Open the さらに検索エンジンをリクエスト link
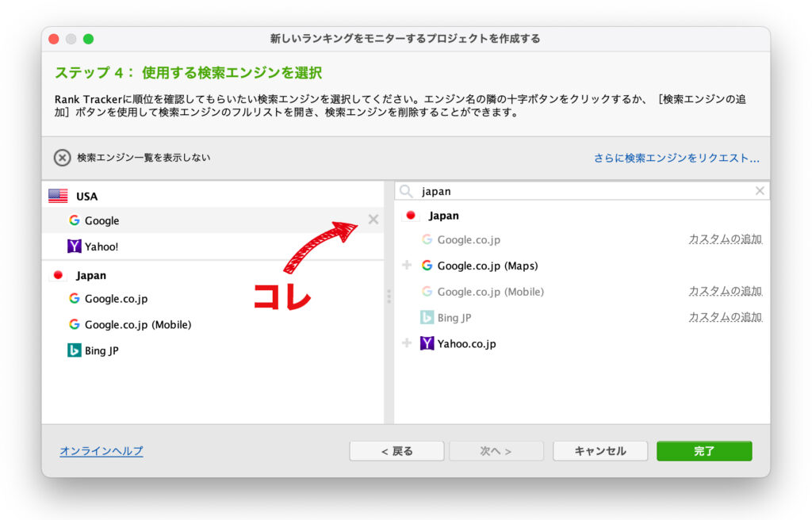Image resolution: width=812 pixels, height=520 pixels. coord(677,158)
